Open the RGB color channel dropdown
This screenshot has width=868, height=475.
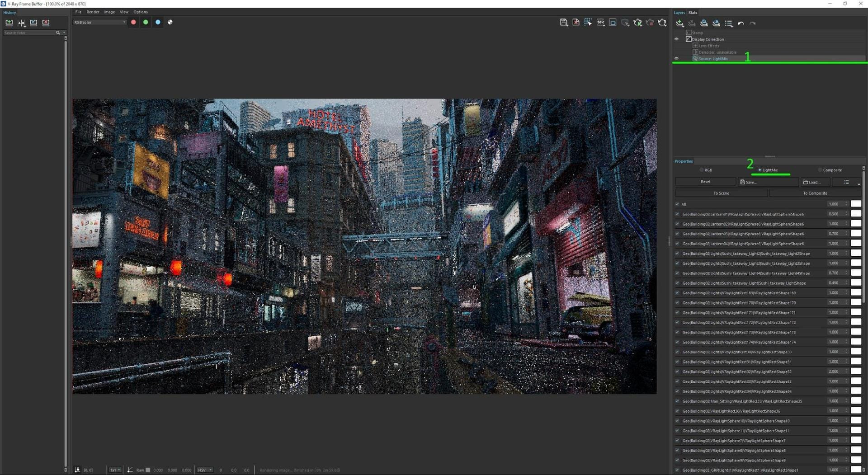(99, 22)
